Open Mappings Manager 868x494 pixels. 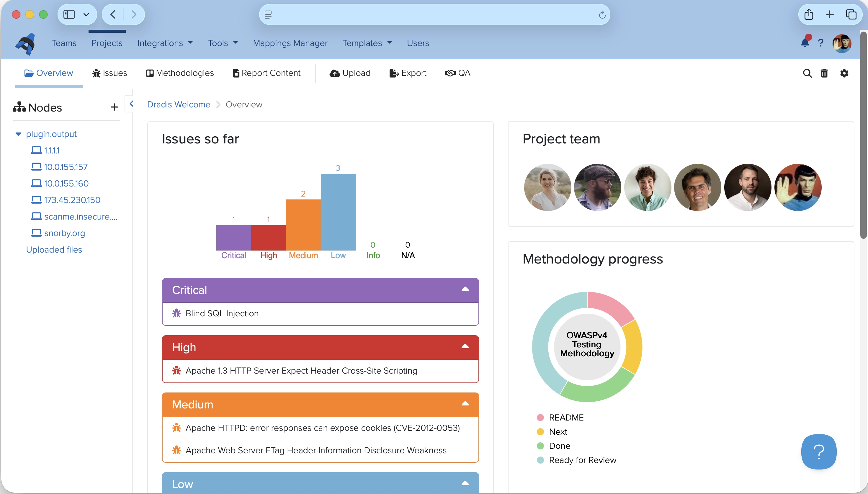click(x=290, y=43)
